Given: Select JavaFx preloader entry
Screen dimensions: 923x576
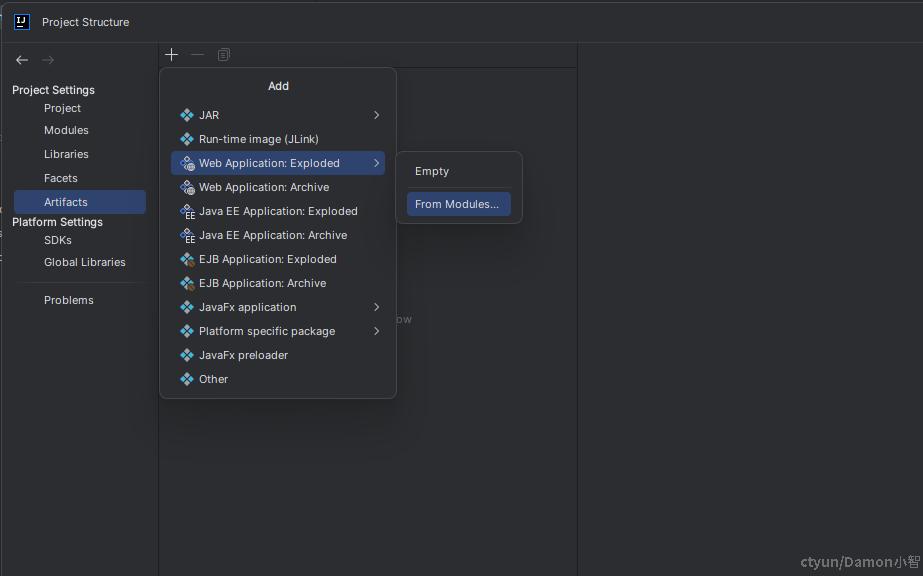Looking at the screenshot, I should coord(278,355).
